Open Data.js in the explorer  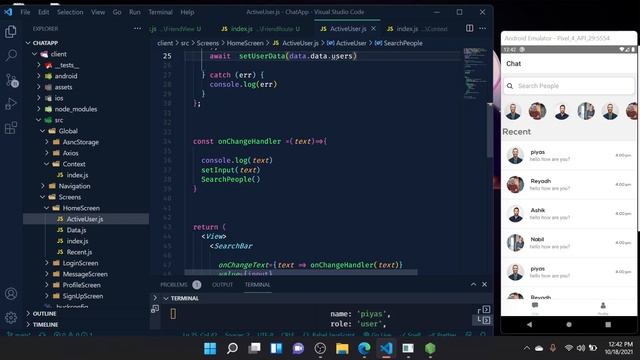coord(76,230)
